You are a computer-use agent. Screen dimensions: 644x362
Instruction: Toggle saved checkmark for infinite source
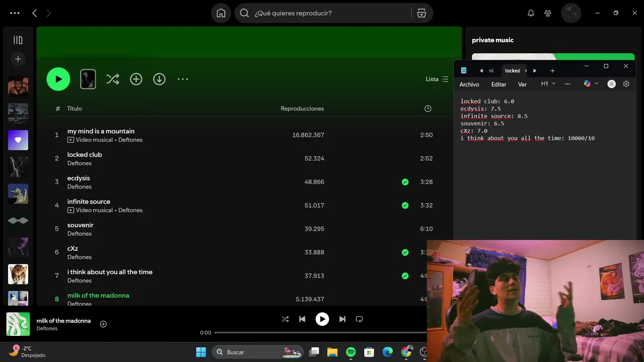point(405,205)
